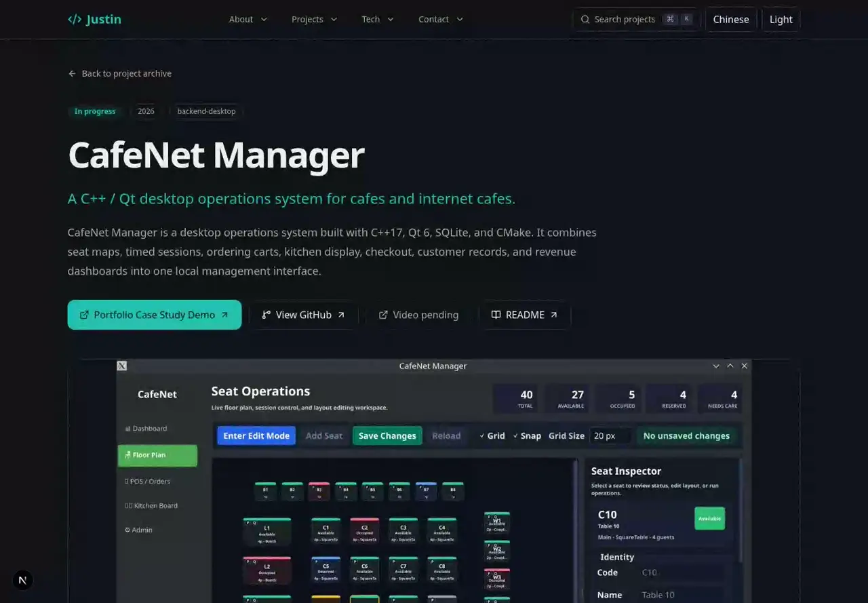Click the Justin code-bracket logo
This screenshot has height=603, width=868.
point(94,19)
